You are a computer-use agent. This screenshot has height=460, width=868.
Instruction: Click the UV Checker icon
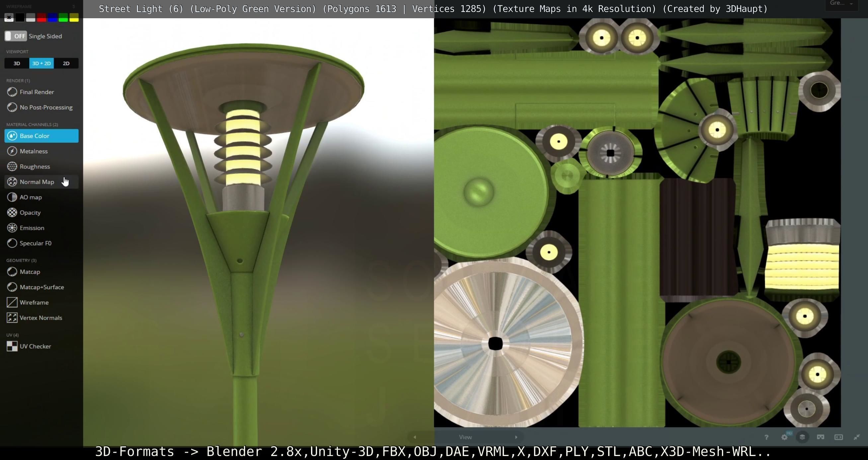pyautogui.click(x=12, y=346)
